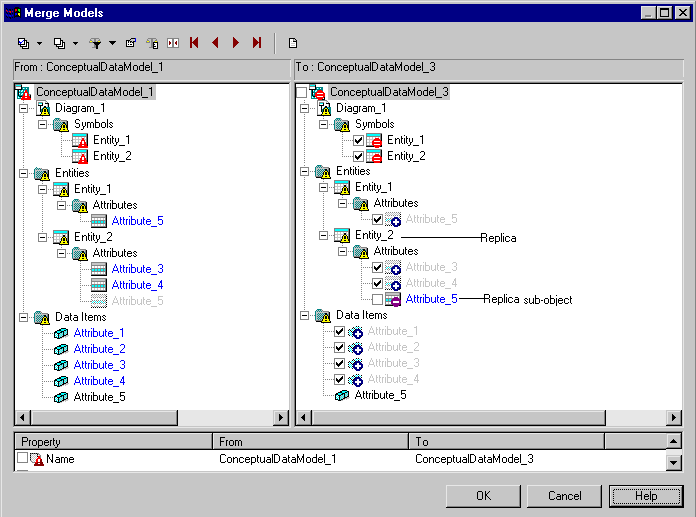
Task: Click the Entity_1 symbol icon in From pane
Action: (x=80, y=140)
